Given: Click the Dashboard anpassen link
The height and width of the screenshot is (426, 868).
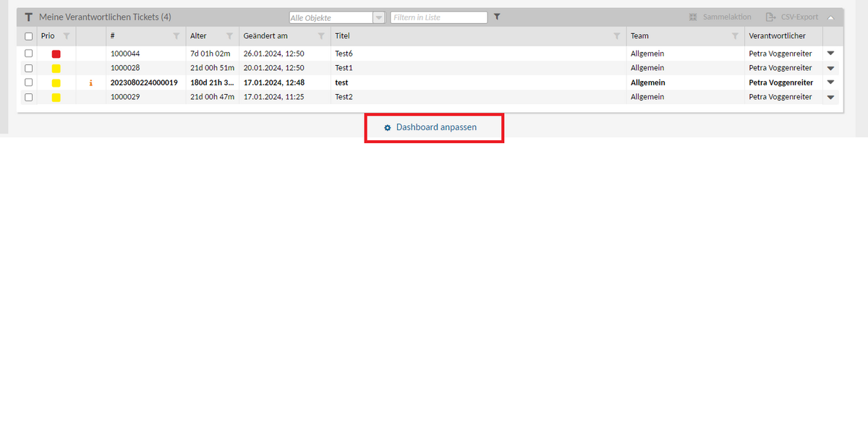Looking at the screenshot, I should pyautogui.click(x=435, y=127).
